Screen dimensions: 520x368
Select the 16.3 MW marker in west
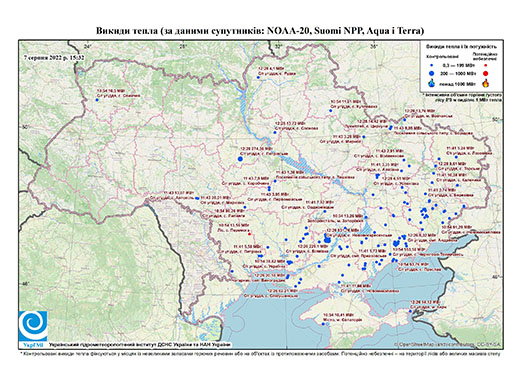97,100
